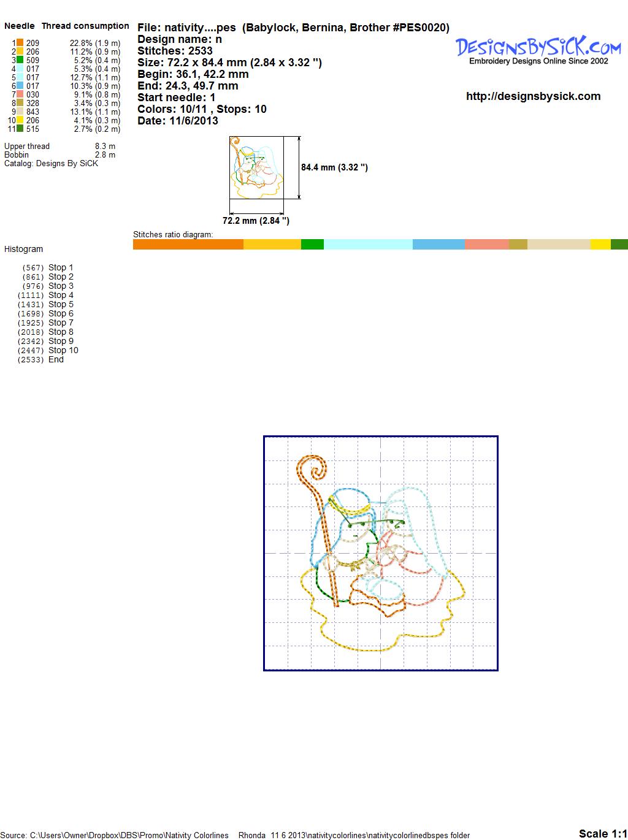Click blue segment of stitches ratio bar
Screen dimensions: 628x840
tap(438, 244)
